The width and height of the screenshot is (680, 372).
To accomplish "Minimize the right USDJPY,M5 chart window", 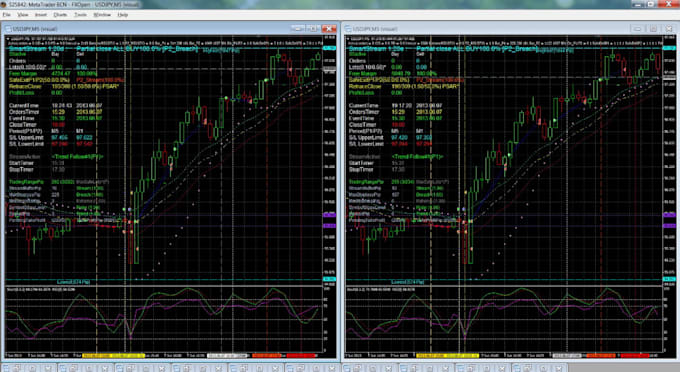I will 638,29.
